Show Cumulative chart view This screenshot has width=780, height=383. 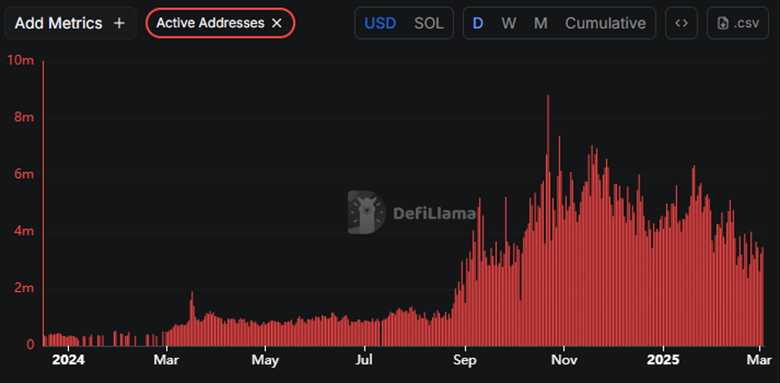click(605, 23)
